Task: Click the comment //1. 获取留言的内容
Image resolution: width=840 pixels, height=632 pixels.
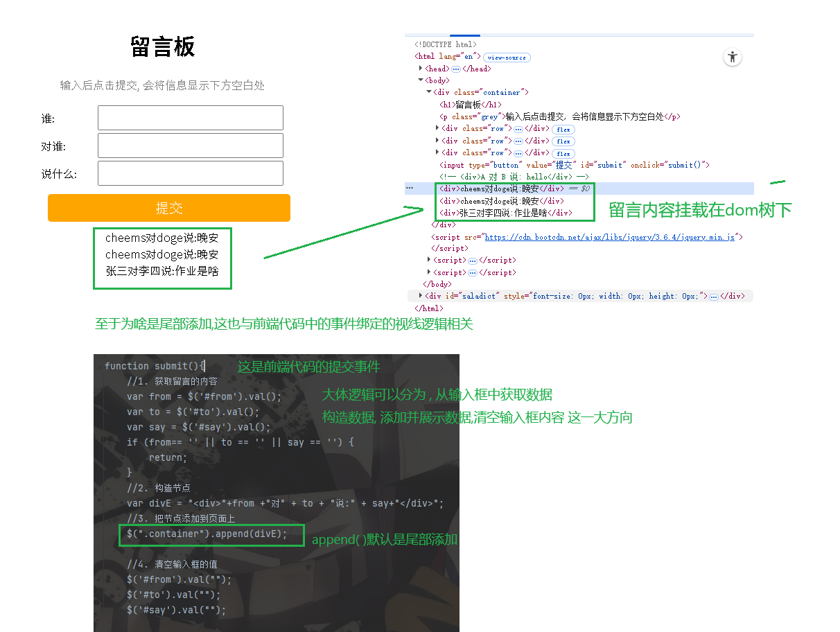Action: point(172,381)
